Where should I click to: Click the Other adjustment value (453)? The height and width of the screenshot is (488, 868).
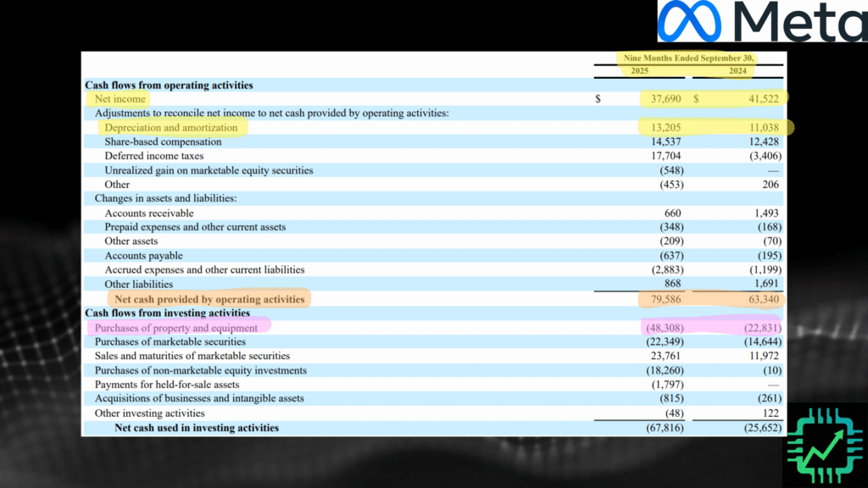[671, 185]
